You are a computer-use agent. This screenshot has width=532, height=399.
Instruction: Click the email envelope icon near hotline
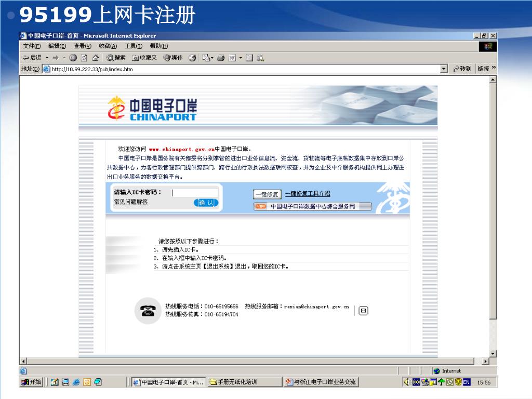pyautogui.click(x=363, y=311)
